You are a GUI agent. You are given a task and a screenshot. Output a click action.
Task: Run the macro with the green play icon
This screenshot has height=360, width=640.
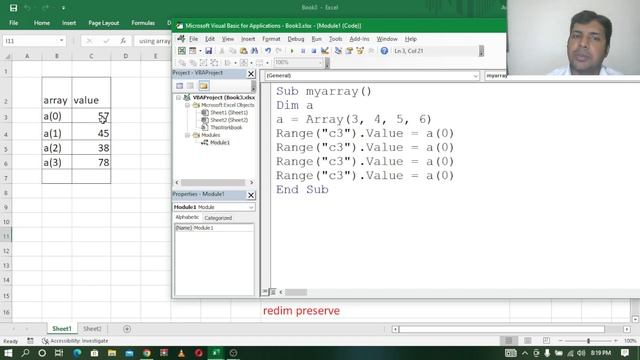pyautogui.click(x=292, y=51)
